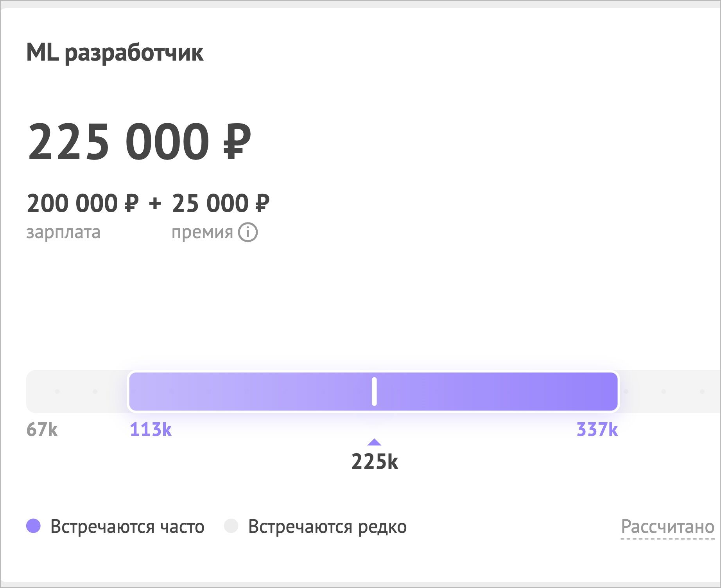The height and width of the screenshot is (588, 721).
Task: Click the премия label
Action: [202, 233]
